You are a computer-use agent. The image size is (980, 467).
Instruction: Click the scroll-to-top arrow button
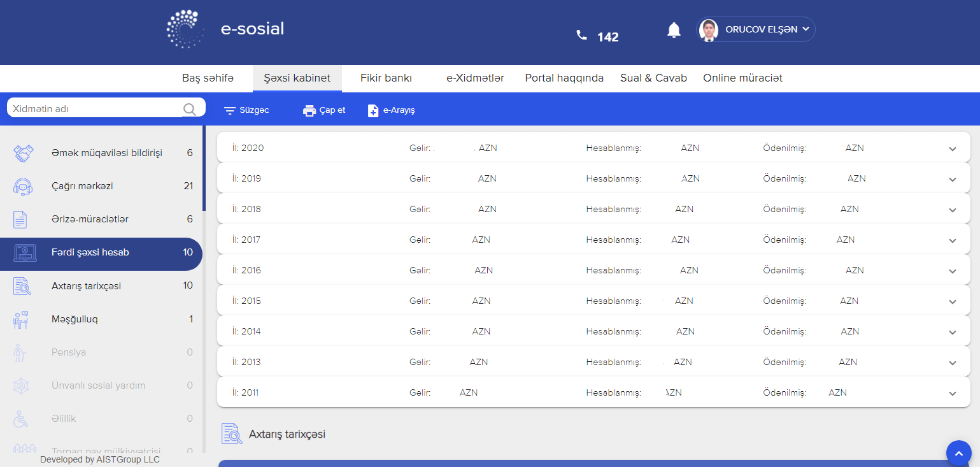[958, 453]
